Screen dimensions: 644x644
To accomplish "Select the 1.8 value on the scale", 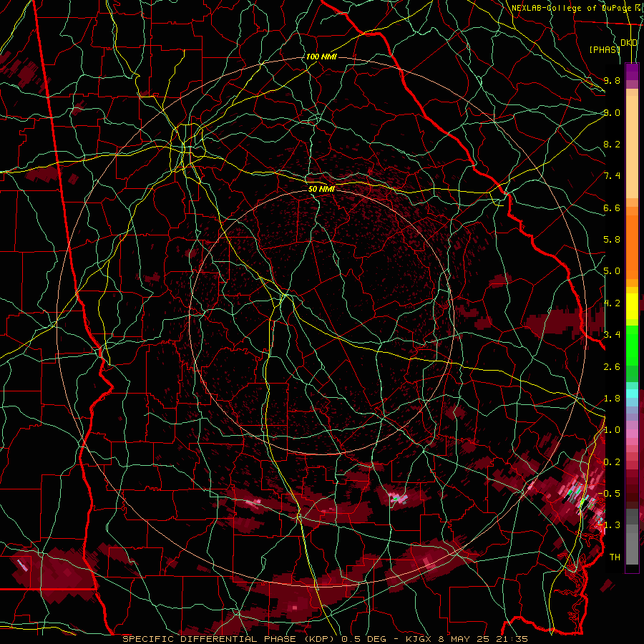I will tap(612, 399).
